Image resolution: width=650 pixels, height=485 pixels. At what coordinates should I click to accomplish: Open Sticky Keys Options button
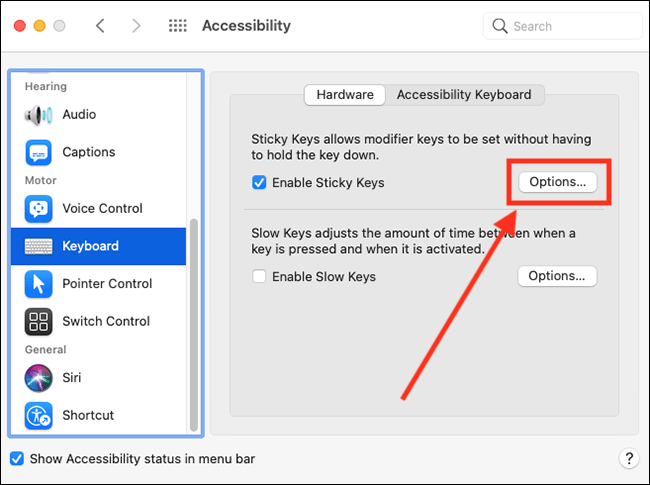pyautogui.click(x=558, y=182)
